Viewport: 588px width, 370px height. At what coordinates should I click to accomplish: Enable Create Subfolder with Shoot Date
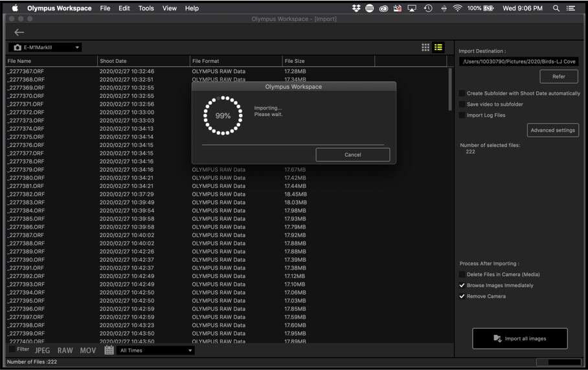click(x=462, y=93)
